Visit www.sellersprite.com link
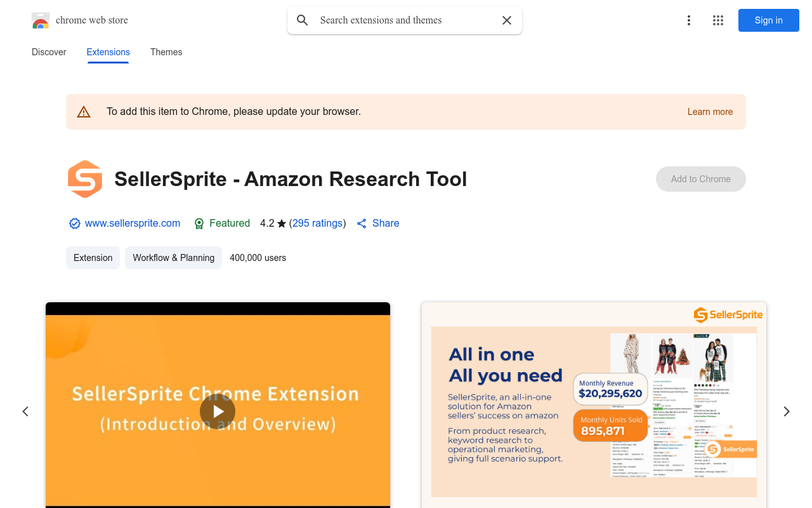This screenshot has width=812, height=508. 133,224
